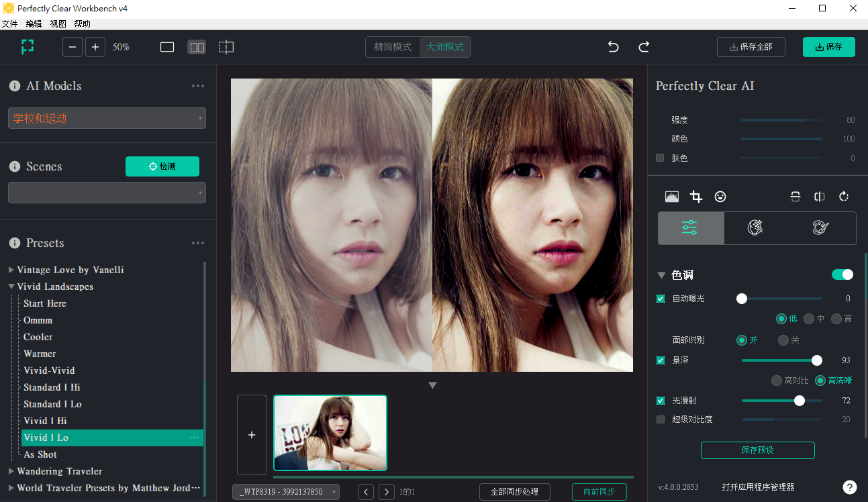Enable the 肤色 checkbox

click(660, 158)
